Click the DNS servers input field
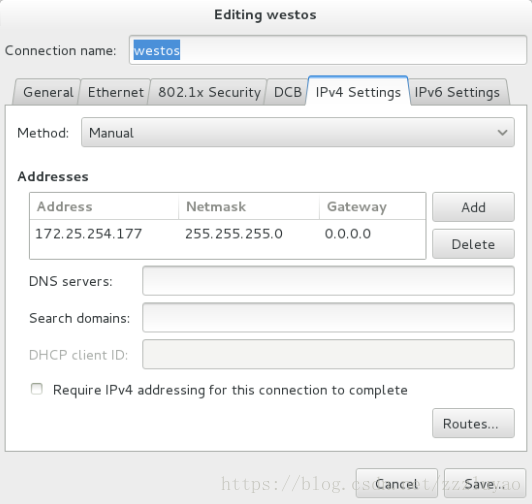 tap(328, 281)
